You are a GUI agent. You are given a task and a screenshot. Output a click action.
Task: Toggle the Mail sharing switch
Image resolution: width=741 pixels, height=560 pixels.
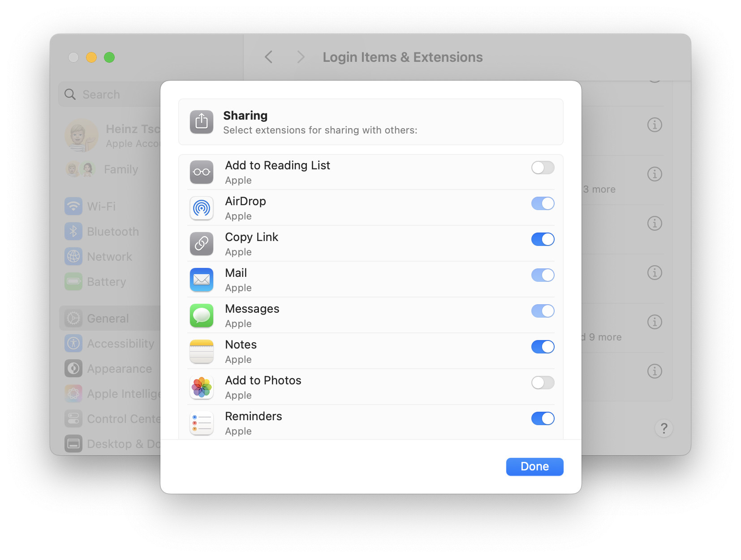click(x=543, y=275)
